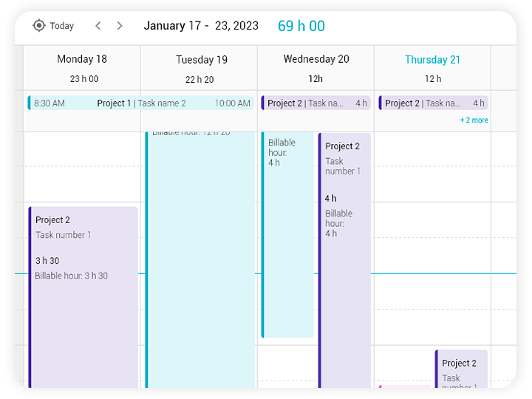This screenshot has height=399, width=532.
Task: Open Wednesday's purple Project 2 Task number 1 block
Action: (344, 261)
